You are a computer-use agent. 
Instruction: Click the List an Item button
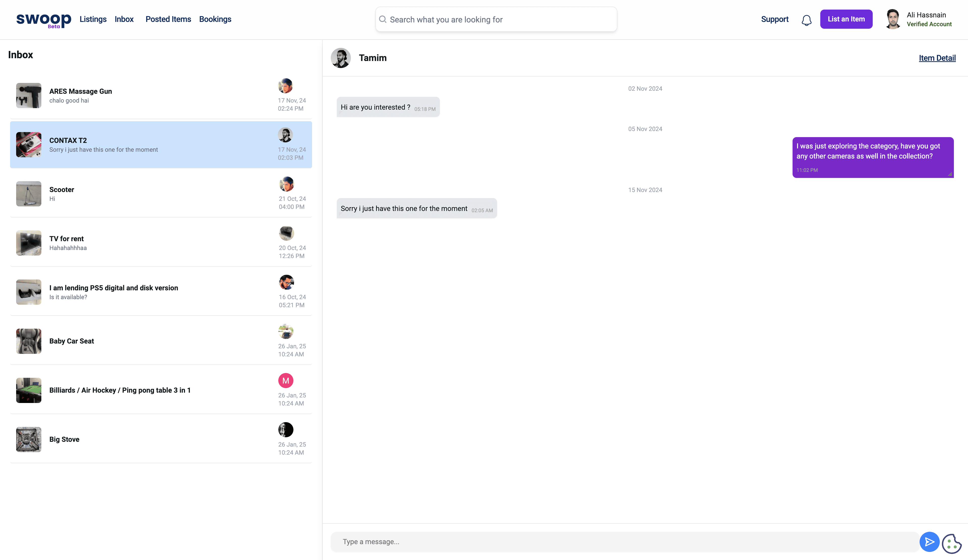pos(846,19)
